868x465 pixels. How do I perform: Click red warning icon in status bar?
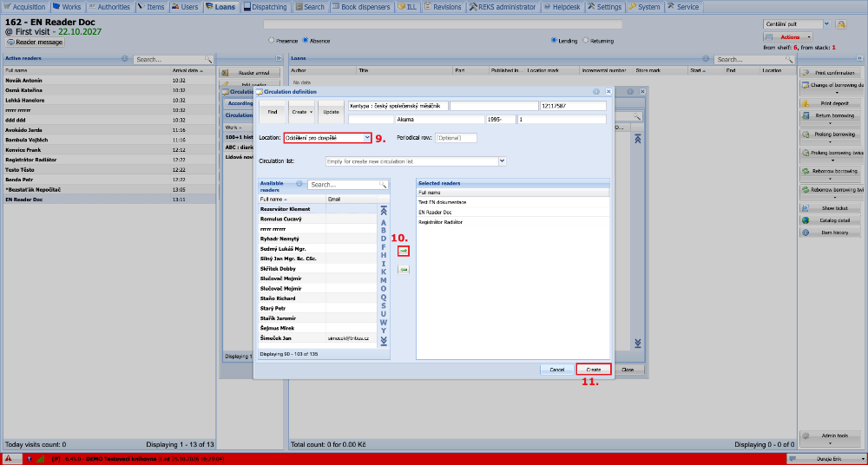10,458
